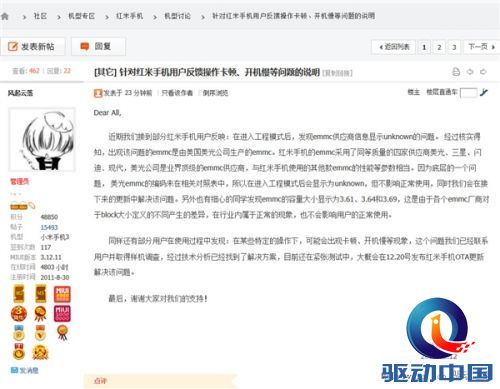Click the 下一页 next page button
500x389 pixels.
(481, 47)
